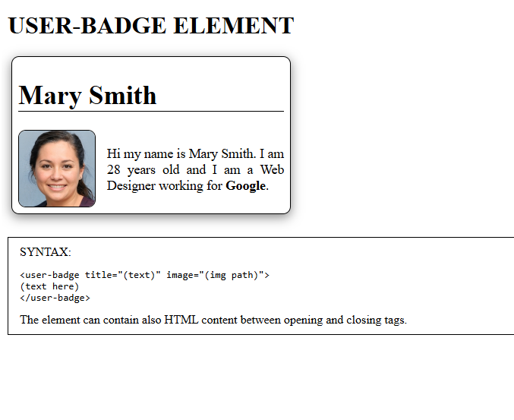
Task: Click the word 'Smith' in badge title
Action: pos(122,96)
